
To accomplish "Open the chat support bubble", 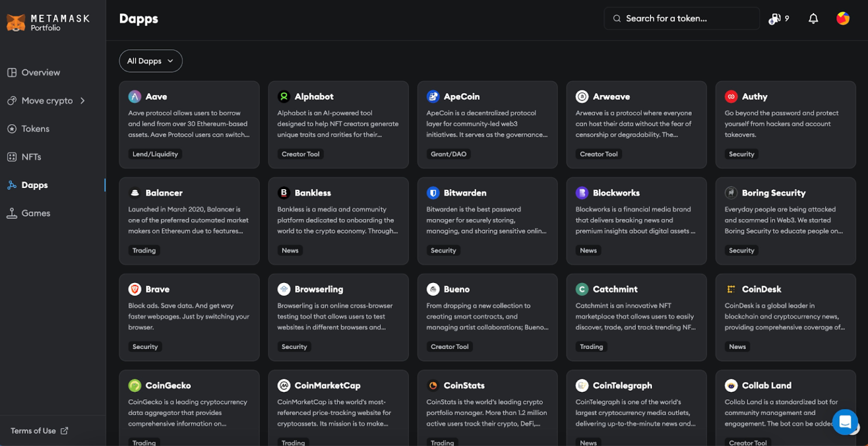I will click(x=845, y=422).
